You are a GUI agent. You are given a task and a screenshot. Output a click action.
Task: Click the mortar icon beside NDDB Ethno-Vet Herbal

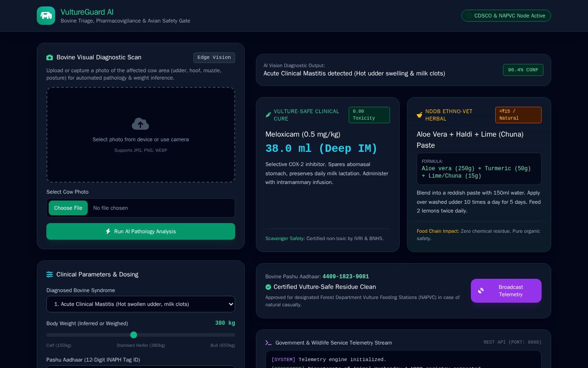pos(419,115)
